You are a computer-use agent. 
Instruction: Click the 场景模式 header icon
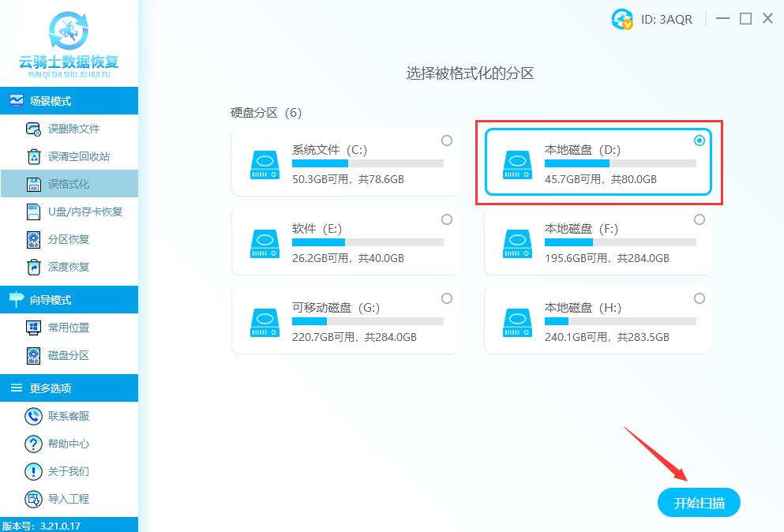(17, 100)
